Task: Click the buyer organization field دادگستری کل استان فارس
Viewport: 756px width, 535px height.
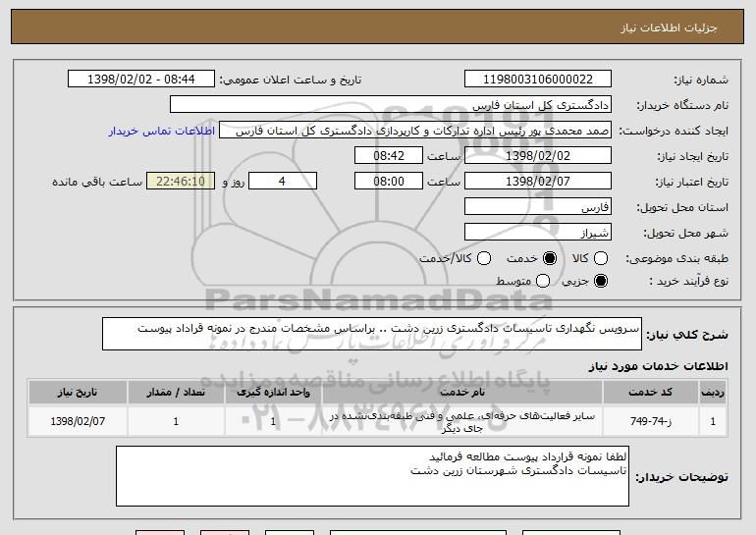Action: pyautogui.click(x=391, y=105)
